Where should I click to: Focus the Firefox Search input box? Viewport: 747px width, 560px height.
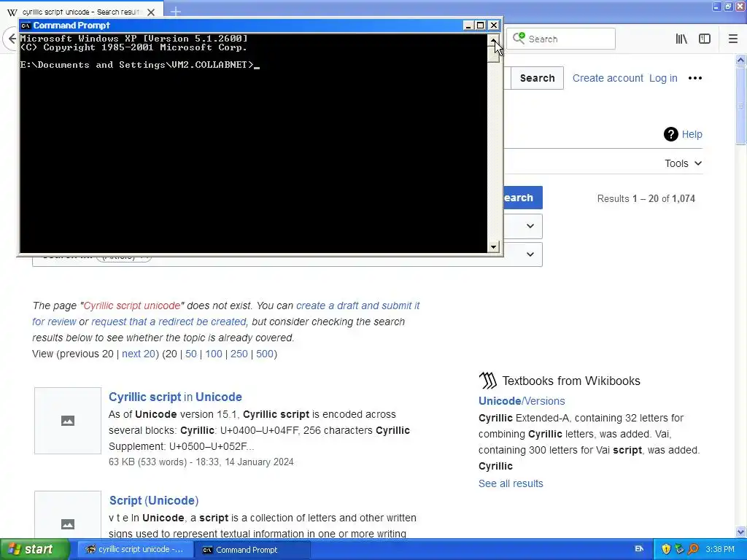[x=561, y=39]
